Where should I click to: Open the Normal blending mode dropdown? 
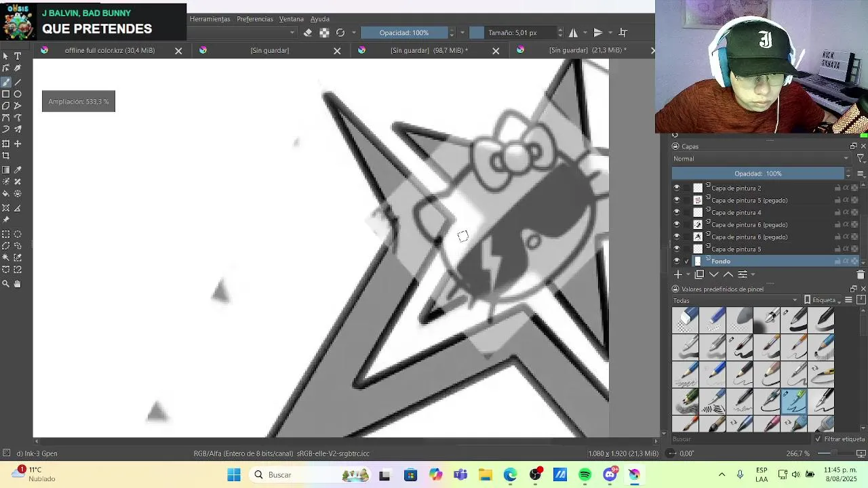[x=761, y=159]
